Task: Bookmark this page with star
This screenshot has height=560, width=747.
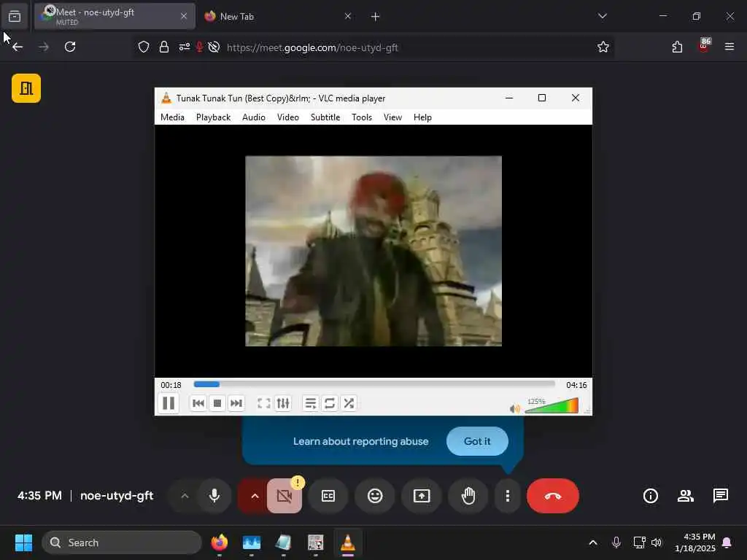Action: click(603, 47)
